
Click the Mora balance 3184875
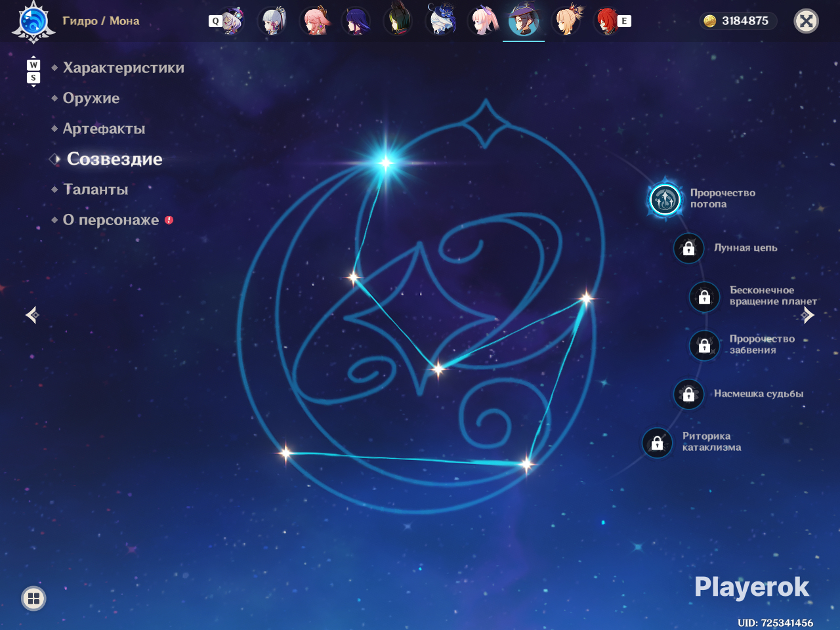coord(745,21)
